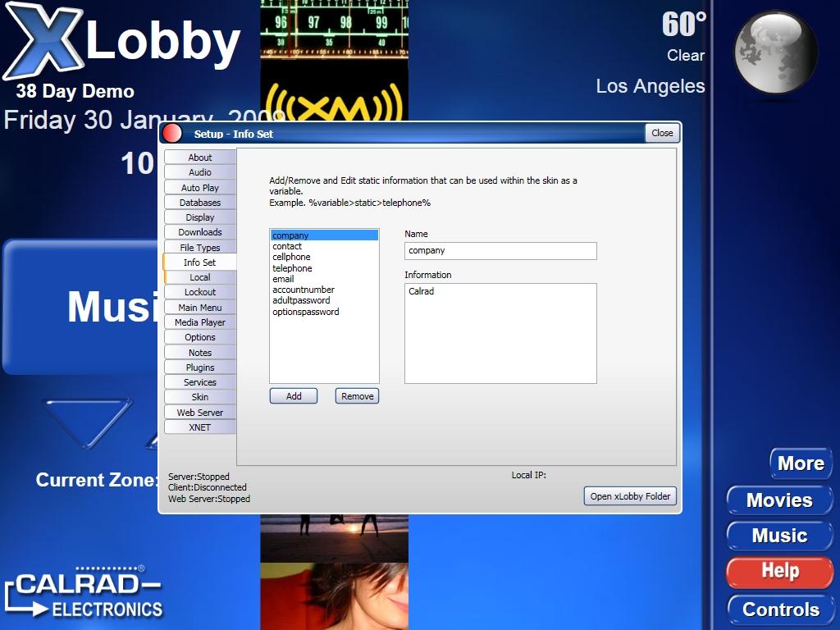Click the down triangle arrow in skin

[87, 422]
